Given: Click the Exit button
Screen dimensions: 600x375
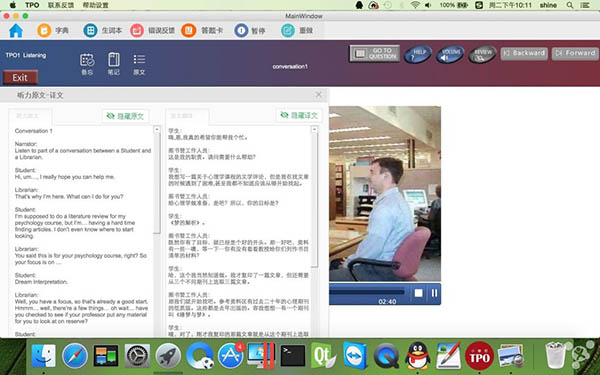Looking at the screenshot, I should (x=20, y=78).
